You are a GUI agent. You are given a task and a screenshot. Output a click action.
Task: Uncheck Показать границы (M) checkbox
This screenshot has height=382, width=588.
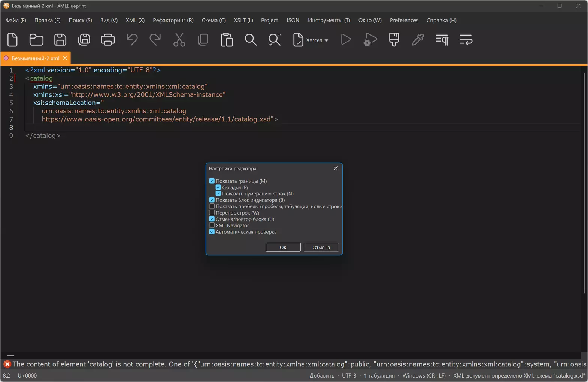[x=212, y=181]
